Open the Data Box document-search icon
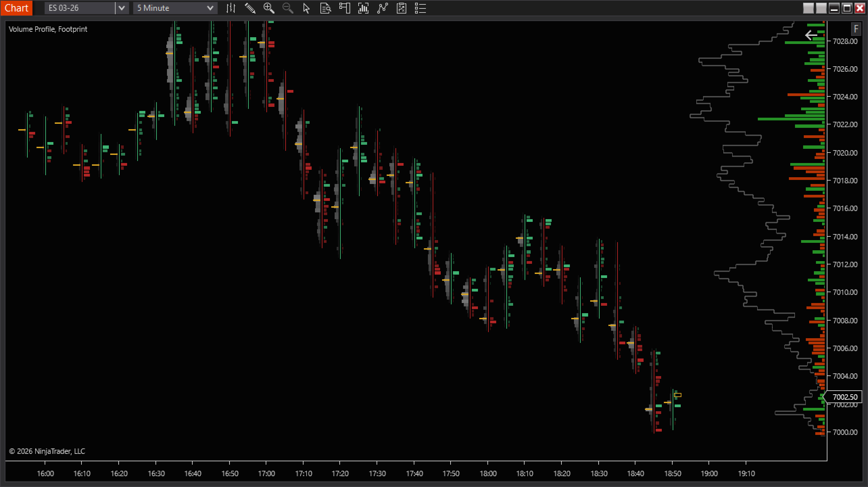The height and width of the screenshot is (487, 868). (x=325, y=8)
